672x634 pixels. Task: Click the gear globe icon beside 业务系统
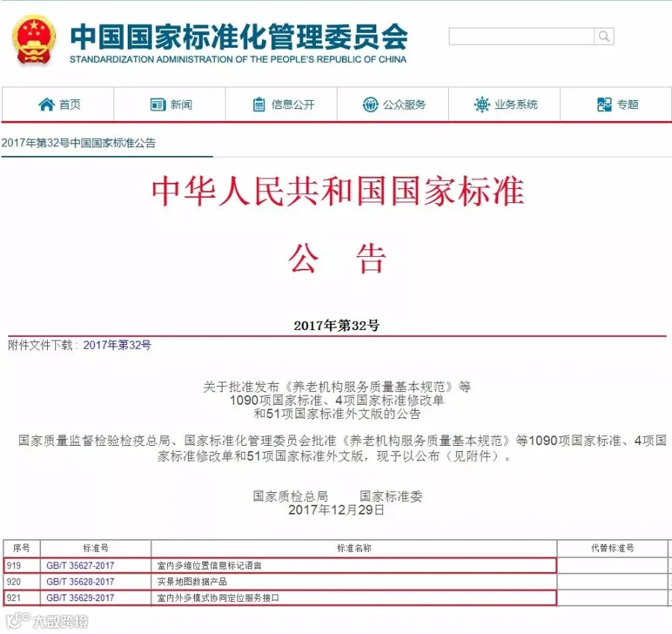click(482, 104)
